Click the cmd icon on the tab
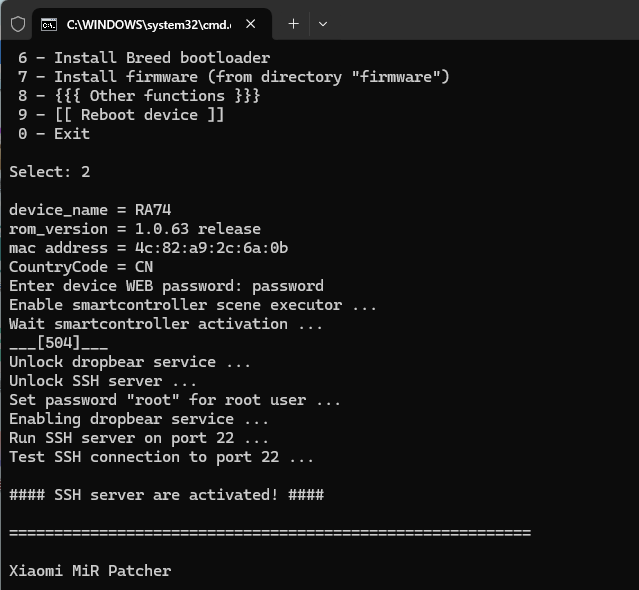Image resolution: width=639 pixels, height=590 pixels. tap(49, 24)
